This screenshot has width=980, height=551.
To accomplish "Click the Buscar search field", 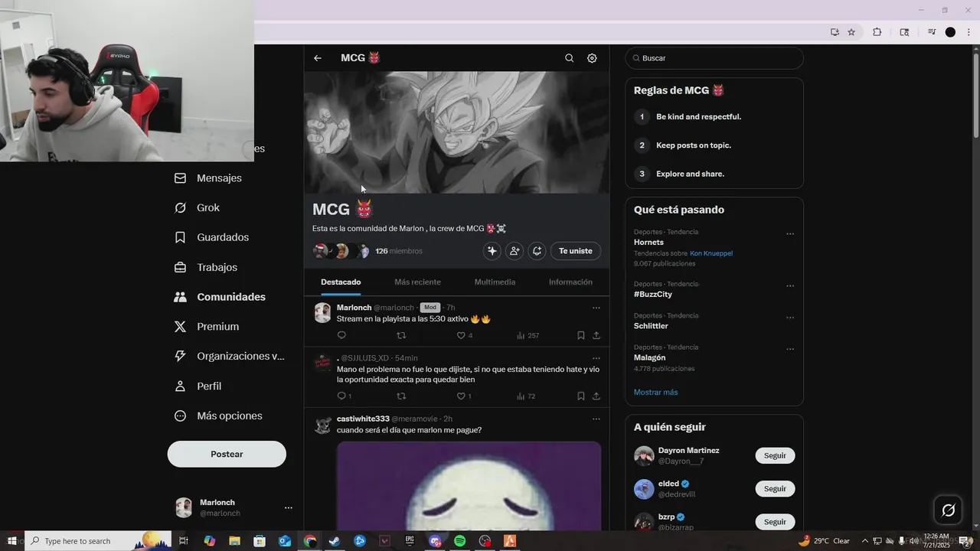I will pos(714,58).
